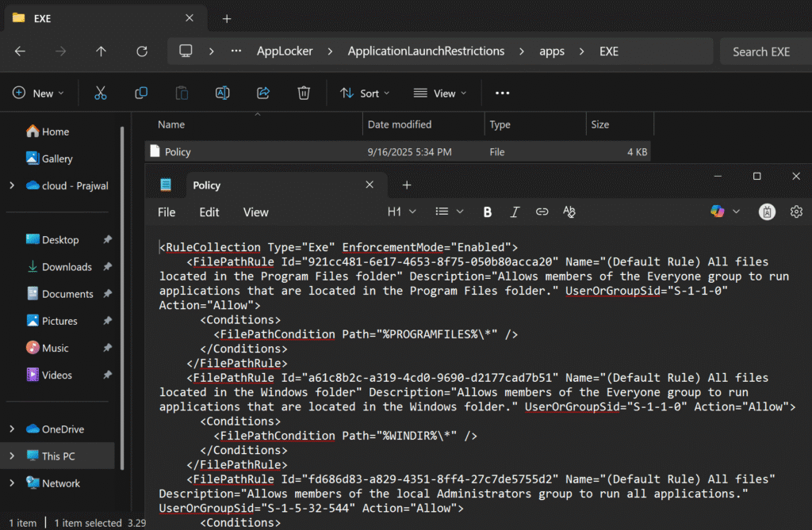The image size is (812, 530).
Task: Refresh the EXE folder view
Action: [x=142, y=51]
